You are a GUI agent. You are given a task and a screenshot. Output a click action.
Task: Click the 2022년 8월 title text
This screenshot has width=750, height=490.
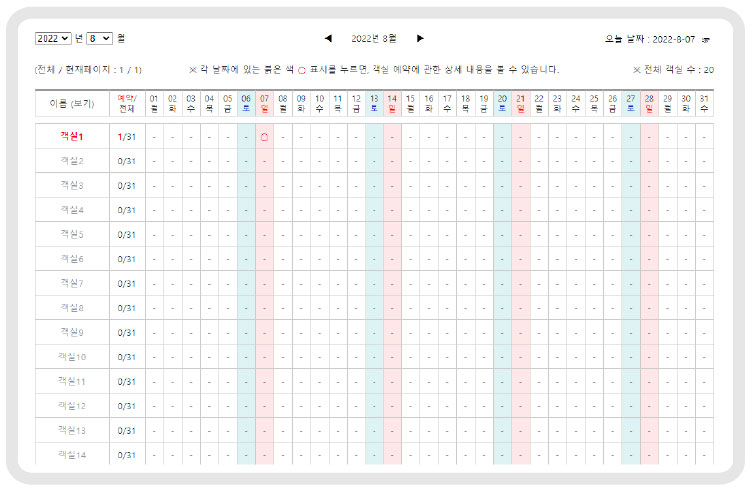point(374,38)
